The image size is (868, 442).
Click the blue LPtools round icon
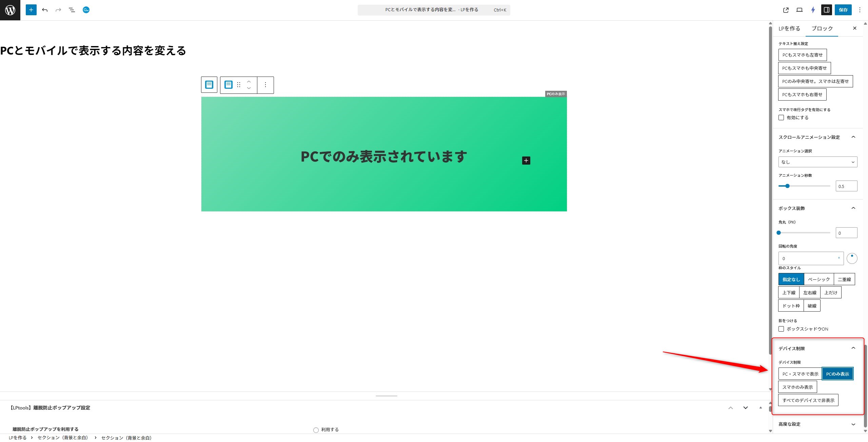[x=86, y=10]
